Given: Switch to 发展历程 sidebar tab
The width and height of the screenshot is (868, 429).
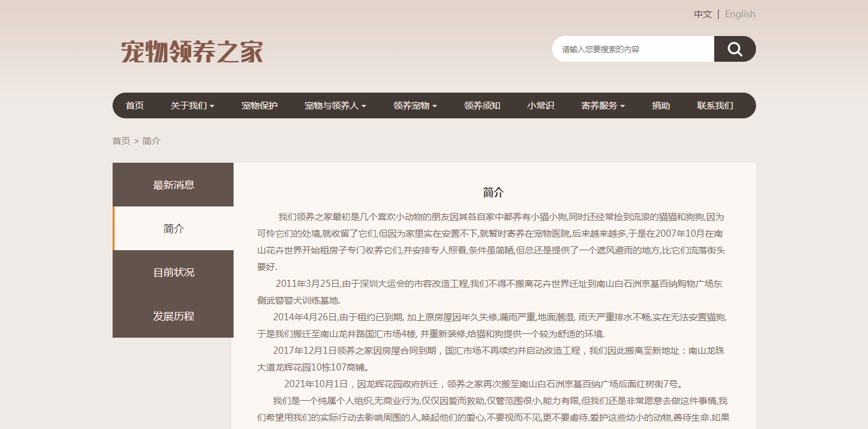Looking at the screenshot, I should coord(173,316).
